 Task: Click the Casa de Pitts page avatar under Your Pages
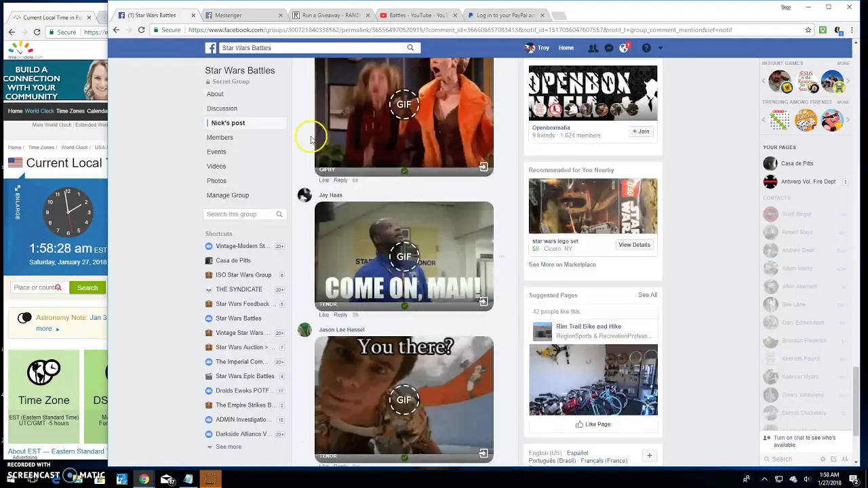click(x=770, y=163)
